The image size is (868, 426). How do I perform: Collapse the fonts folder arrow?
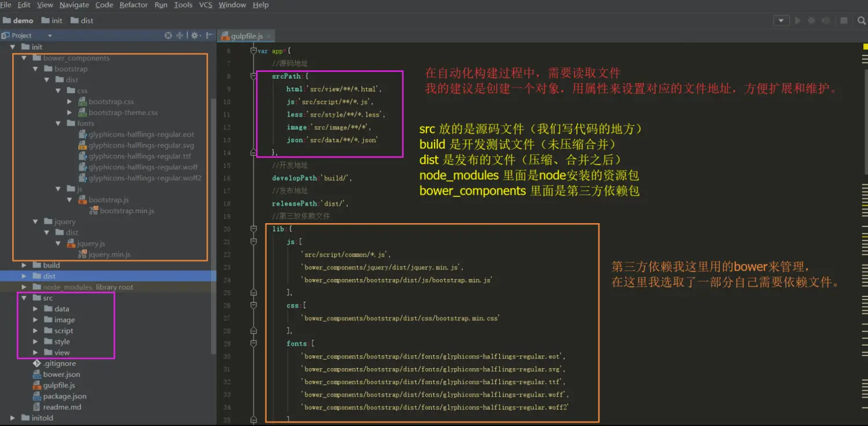point(58,124)
